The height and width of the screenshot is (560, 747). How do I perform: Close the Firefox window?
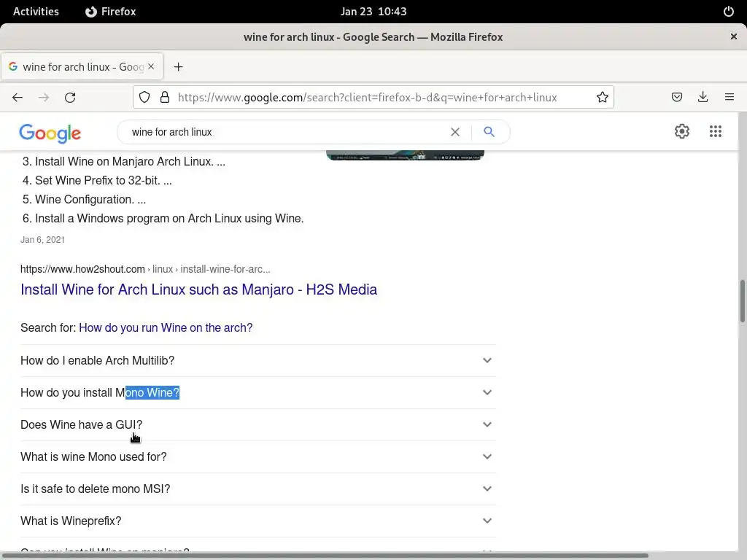point(734,36)
